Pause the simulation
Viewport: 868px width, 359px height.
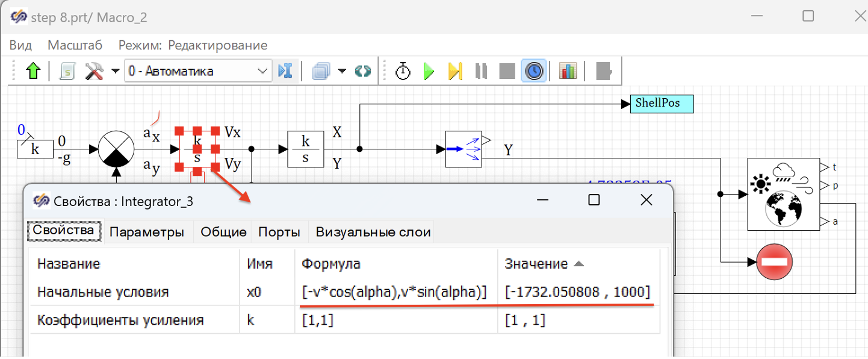pos(481,71)
